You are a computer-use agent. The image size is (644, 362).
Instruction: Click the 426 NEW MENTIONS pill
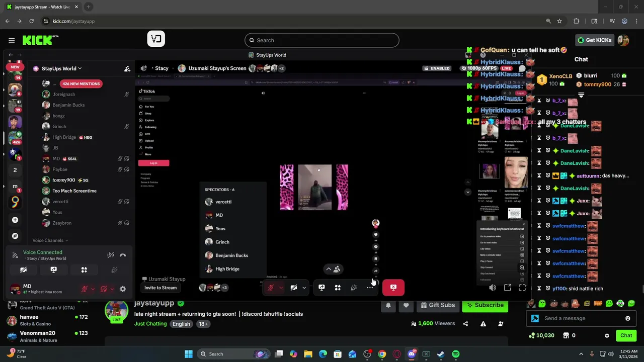81,83
